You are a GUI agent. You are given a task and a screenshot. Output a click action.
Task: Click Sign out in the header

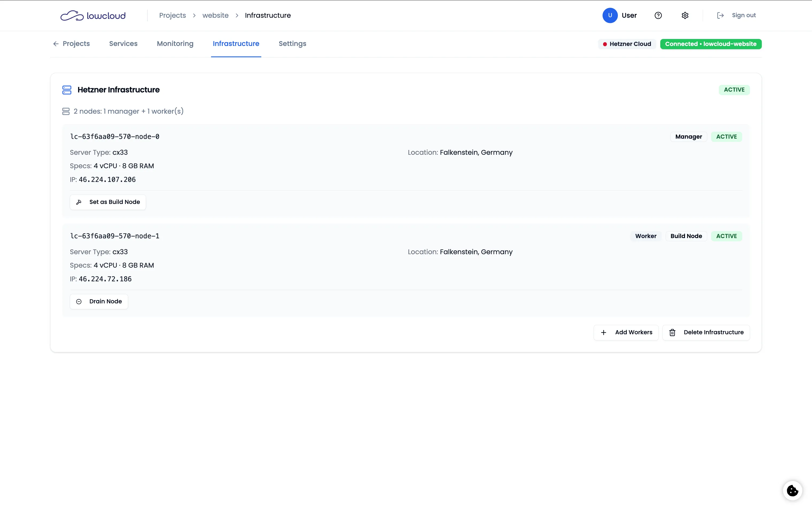click(744, 15)
